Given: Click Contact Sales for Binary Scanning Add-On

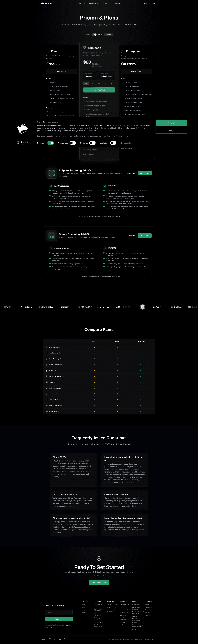Looking at the screenshot, I should coord(145,236).
